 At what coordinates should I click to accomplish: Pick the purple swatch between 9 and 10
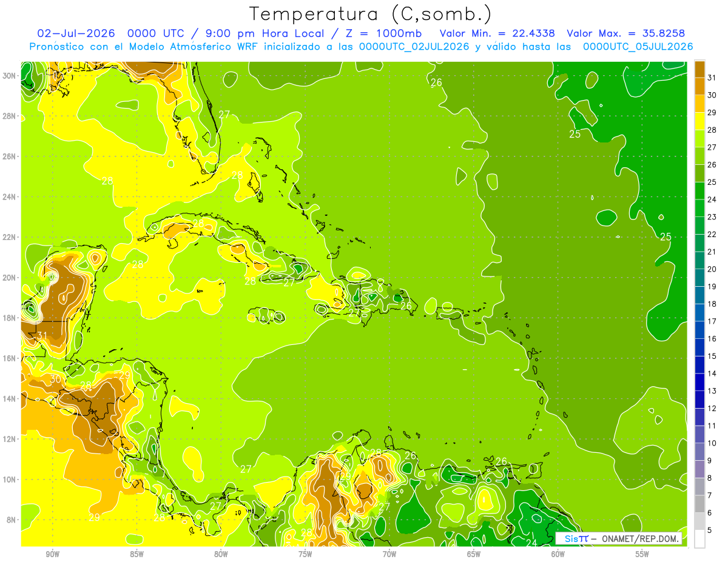700,452
